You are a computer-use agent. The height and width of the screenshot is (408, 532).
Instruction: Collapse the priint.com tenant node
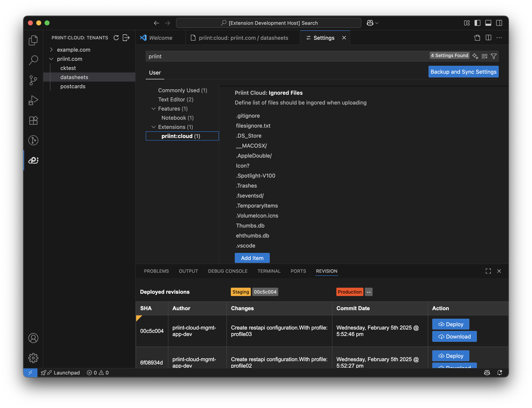pos(51,59)
